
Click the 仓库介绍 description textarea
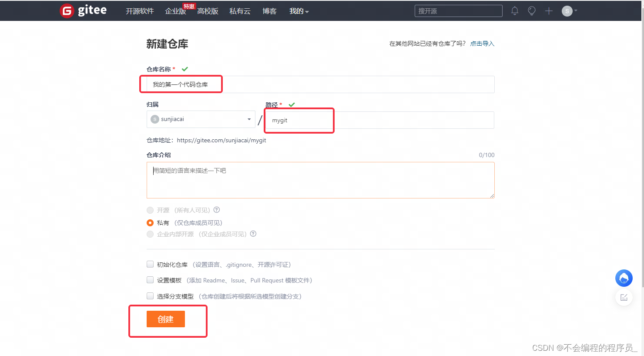[x=321, y=180]
